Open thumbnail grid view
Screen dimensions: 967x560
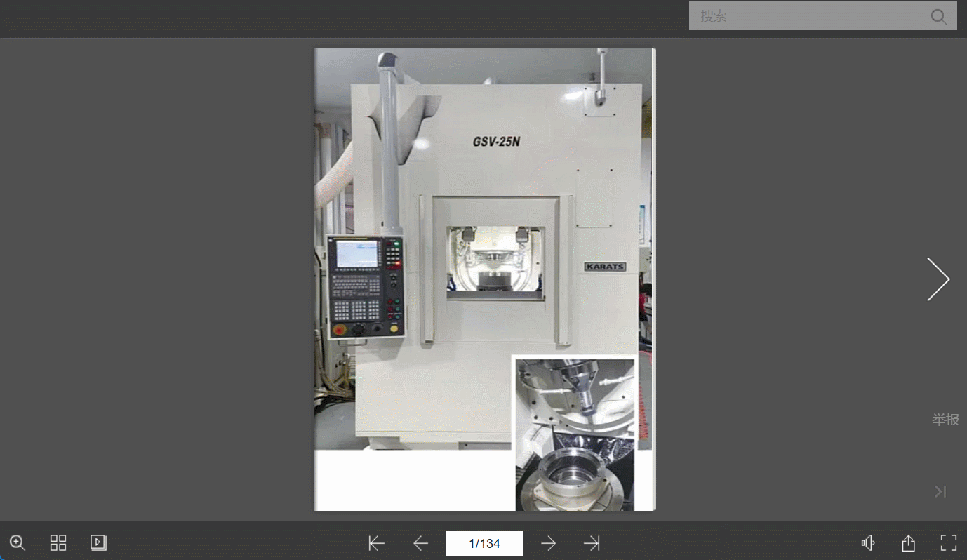[58, 542]
